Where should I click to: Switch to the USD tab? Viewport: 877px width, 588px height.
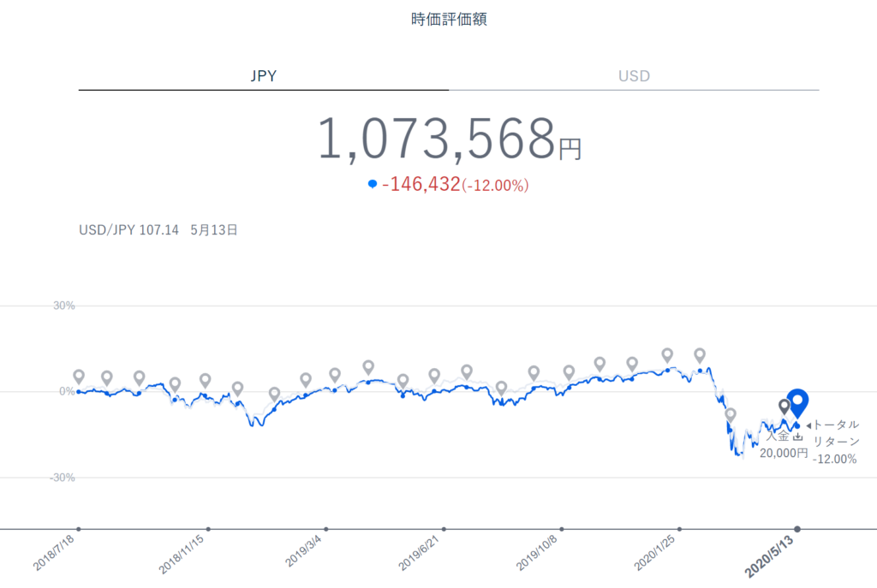(634, 75)
